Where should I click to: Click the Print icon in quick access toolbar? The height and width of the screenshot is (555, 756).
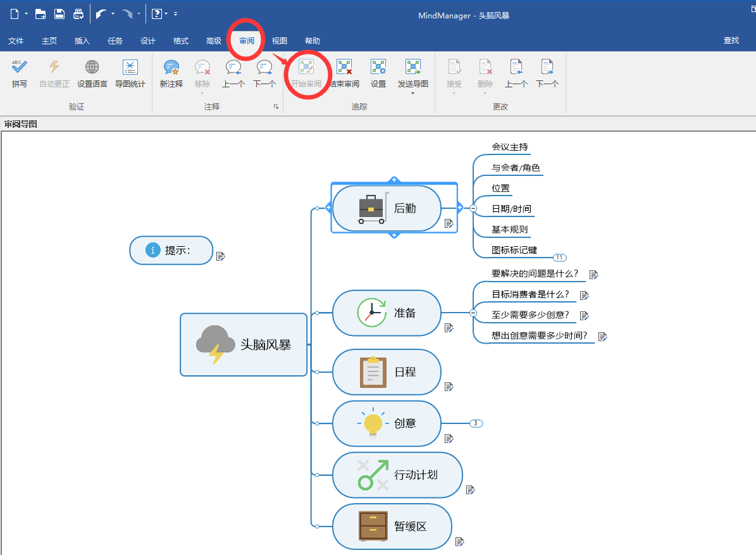78,14
